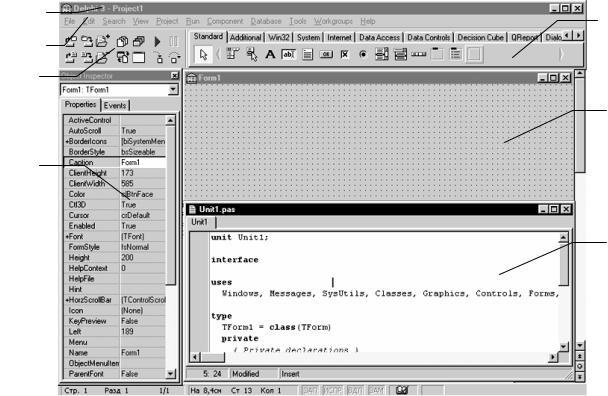Close the Object Inspector panel
608x396 pixels.
(175, 76)
